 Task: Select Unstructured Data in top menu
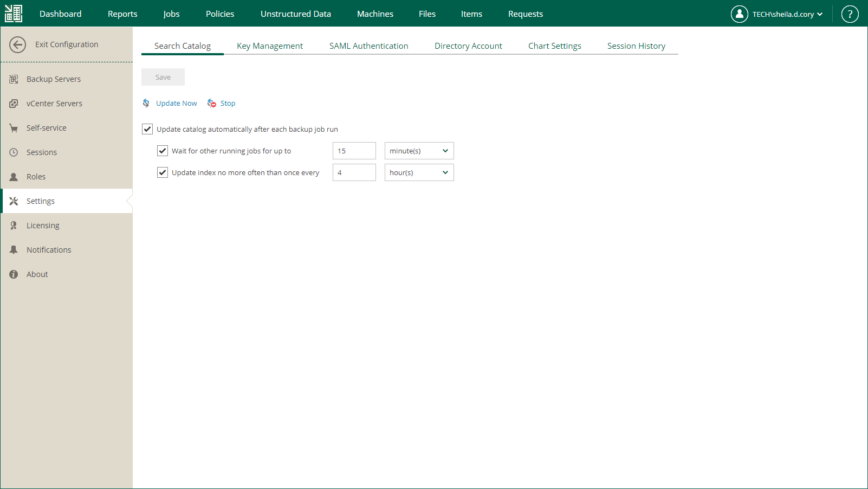point(296,14)
